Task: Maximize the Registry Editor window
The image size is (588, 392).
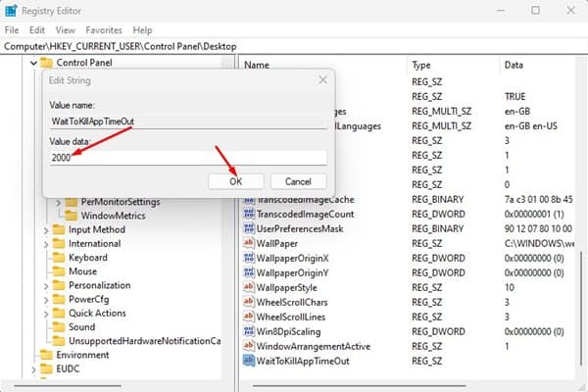Action: coord(535,11)
